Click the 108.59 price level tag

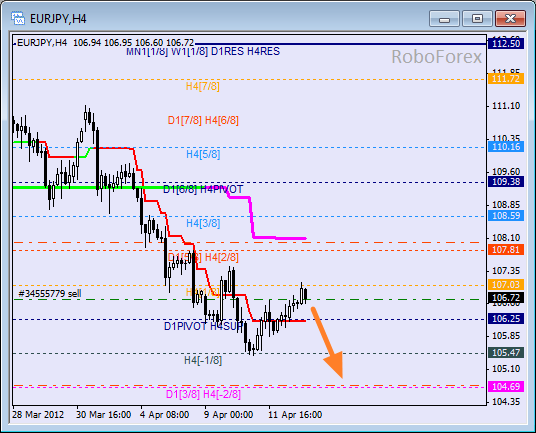506,216
